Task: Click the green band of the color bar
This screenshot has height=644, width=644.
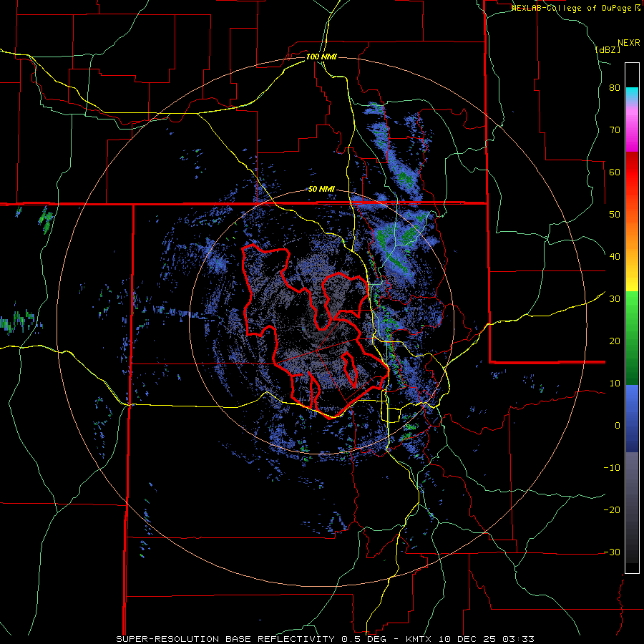Action: point(632,338)
